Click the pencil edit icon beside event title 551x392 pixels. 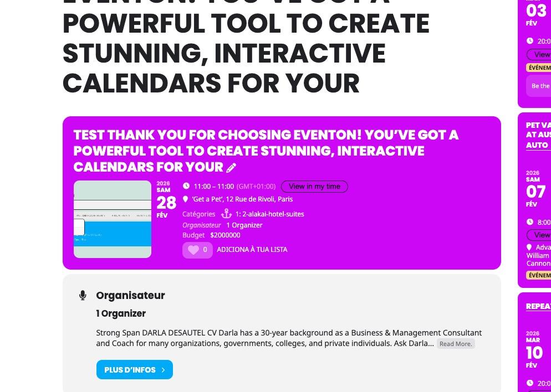(231, 168)
